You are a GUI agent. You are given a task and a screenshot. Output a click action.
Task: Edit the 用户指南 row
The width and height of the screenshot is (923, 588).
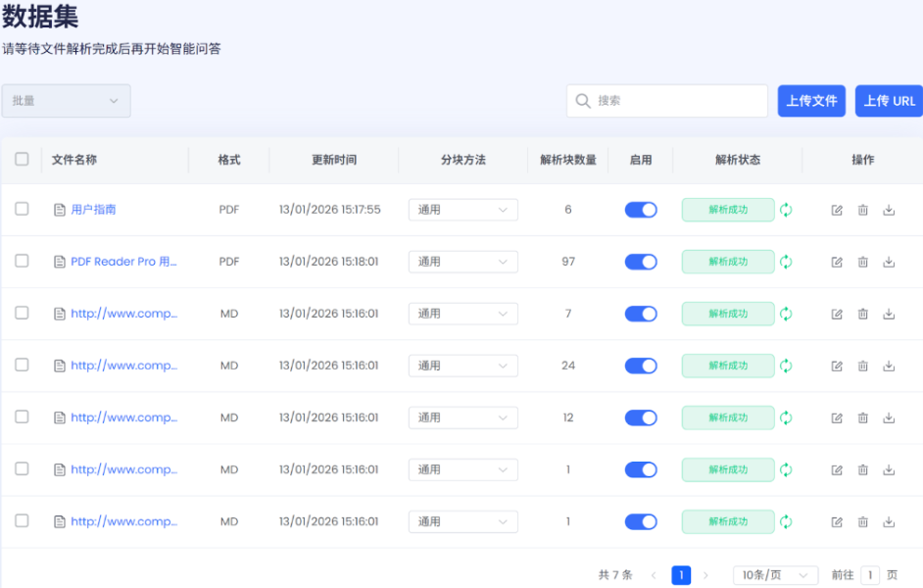837,210
